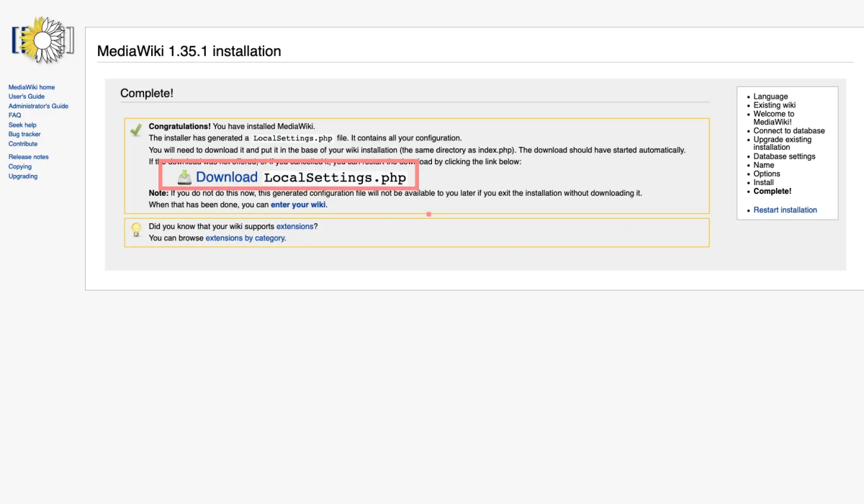This screenshot has width=864, height=504.
Task: Click the Restart installation link
Action: [x=786, y=210]
